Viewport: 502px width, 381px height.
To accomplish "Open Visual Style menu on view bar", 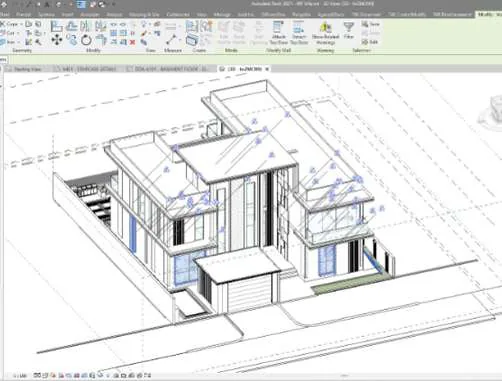I will tap(45, 376).
